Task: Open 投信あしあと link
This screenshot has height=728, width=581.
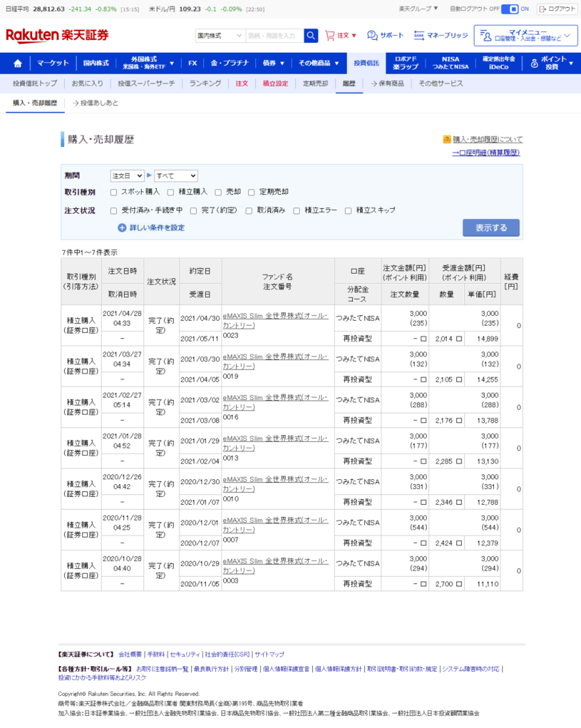Action: pyautogui.click(x=95, y=103)
